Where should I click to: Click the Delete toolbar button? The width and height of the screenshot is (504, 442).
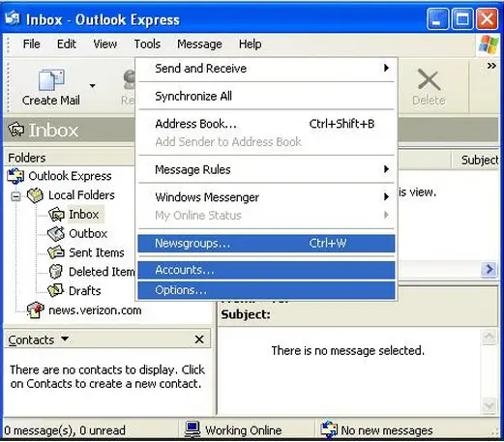click(x=429, y=87)
